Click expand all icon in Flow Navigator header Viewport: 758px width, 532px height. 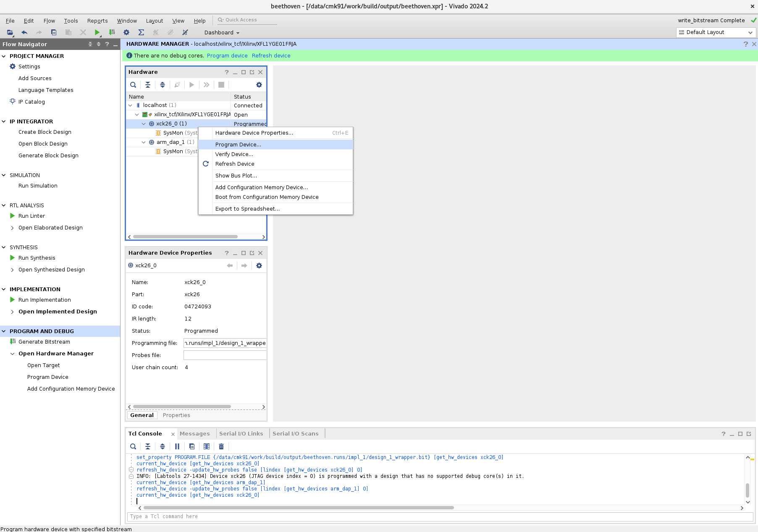pos(99,44)
